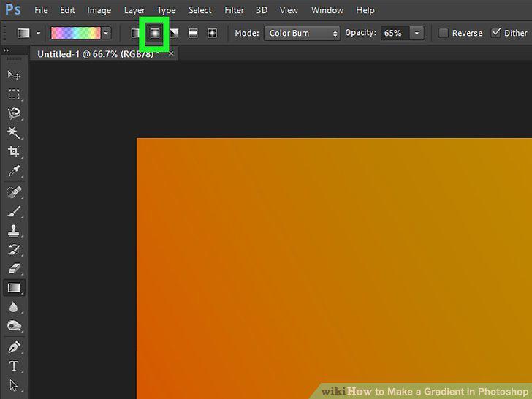
Task: Select the Gradient tool in toolbox
Action: [x=14, y=288]
